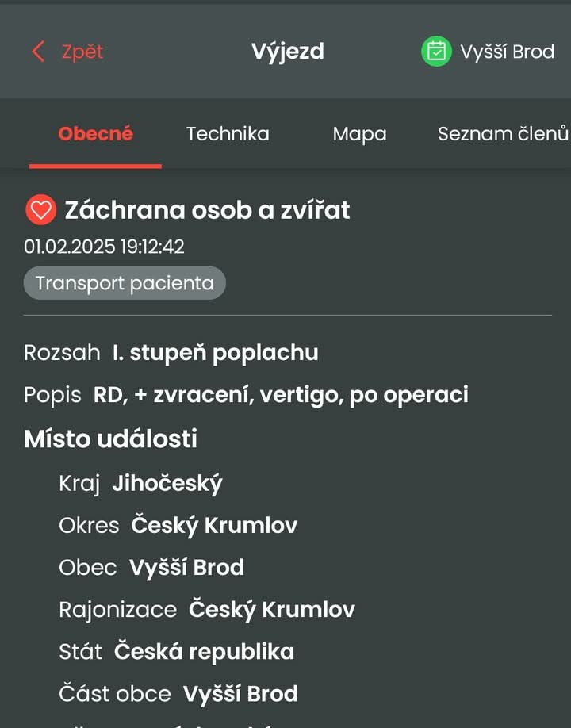Open the Vyšší Brod unit label in header
571x728 pixels.
(507, 52)
